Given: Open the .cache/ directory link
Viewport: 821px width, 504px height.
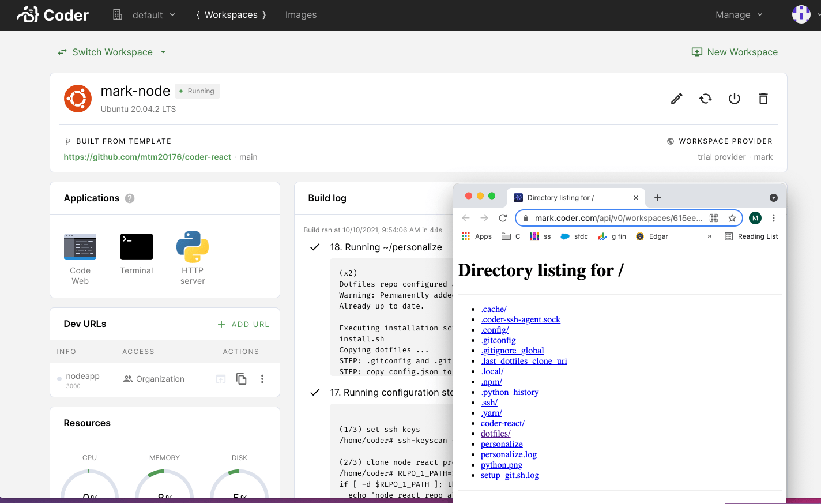Looking at the screenshot, I should (x=494, y=309).
